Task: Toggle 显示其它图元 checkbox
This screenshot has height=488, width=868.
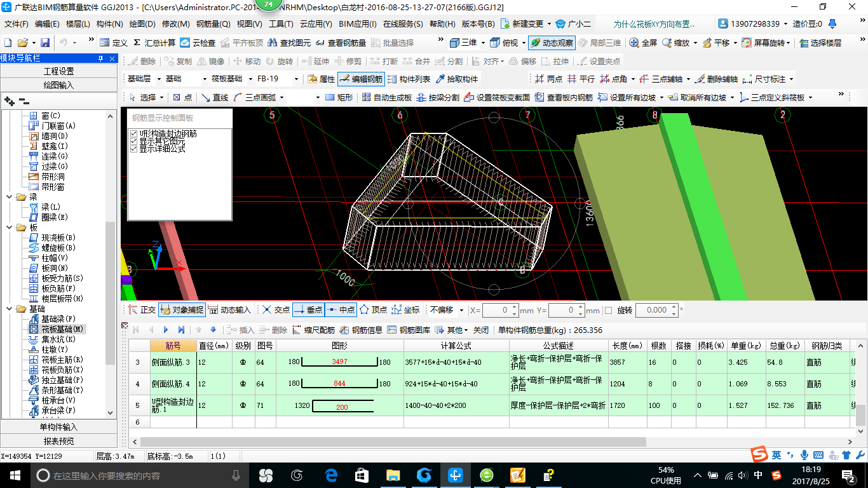Action: (x=133, y=142)
